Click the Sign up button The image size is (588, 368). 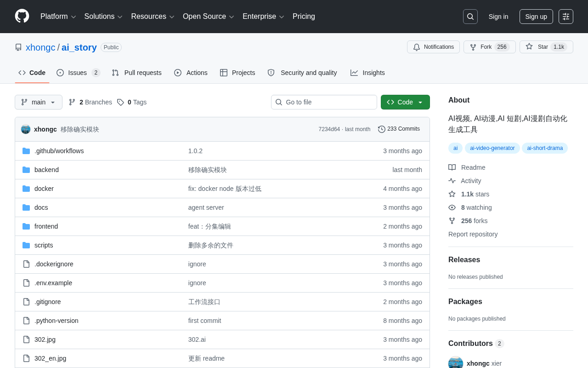click(x=536, y=17)
